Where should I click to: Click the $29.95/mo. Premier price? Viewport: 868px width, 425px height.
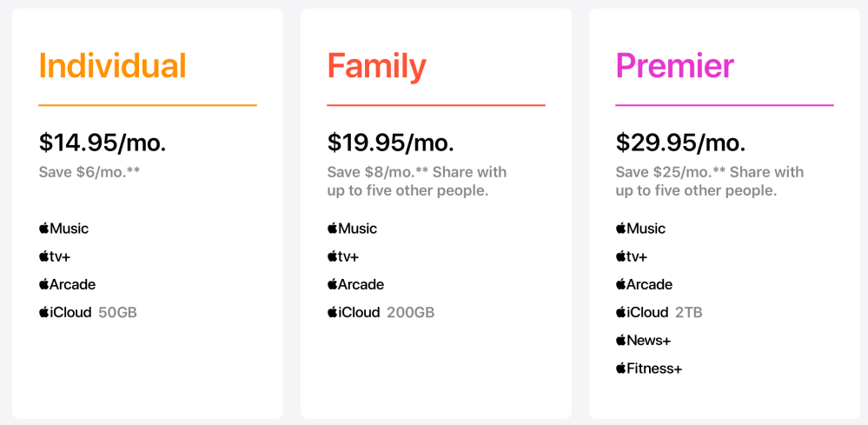point(680,143)
